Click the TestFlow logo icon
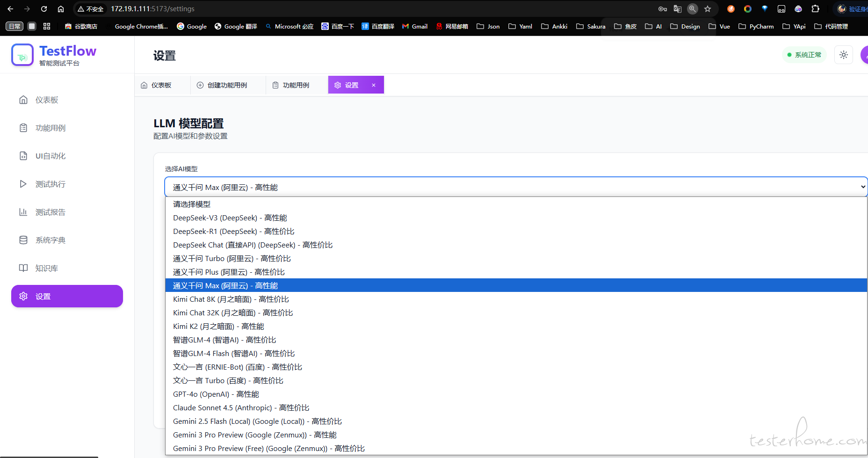 (22, 55)
